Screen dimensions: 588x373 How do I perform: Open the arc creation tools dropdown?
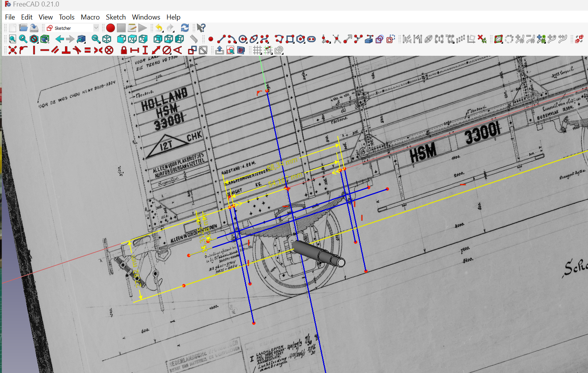(232, 39)
